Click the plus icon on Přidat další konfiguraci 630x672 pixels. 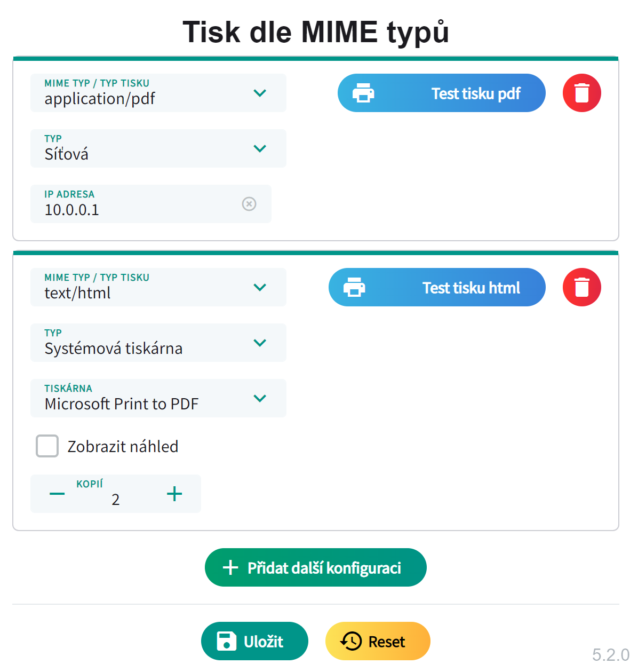click(230, 567)
